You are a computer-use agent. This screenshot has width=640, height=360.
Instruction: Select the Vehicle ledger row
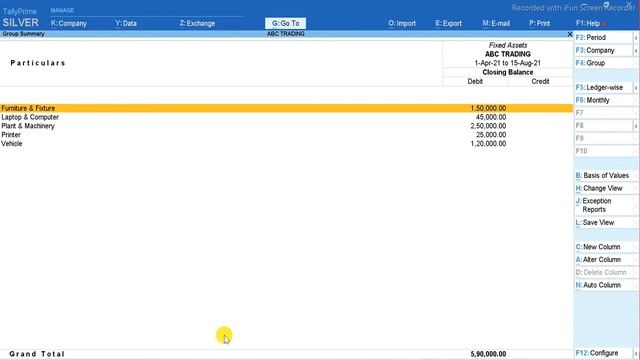click(287, 144)
